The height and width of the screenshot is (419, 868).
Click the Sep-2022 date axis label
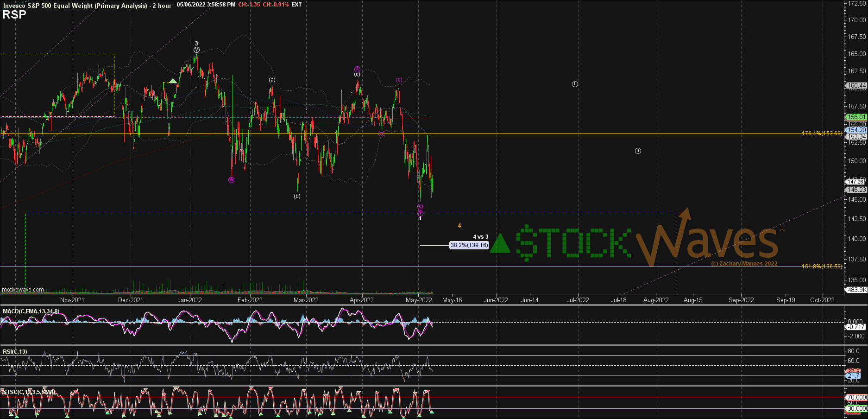(741, 300)
